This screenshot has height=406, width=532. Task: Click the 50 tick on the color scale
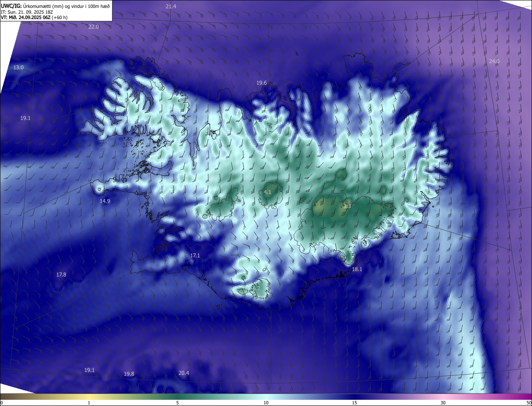(x=529, y=403)
